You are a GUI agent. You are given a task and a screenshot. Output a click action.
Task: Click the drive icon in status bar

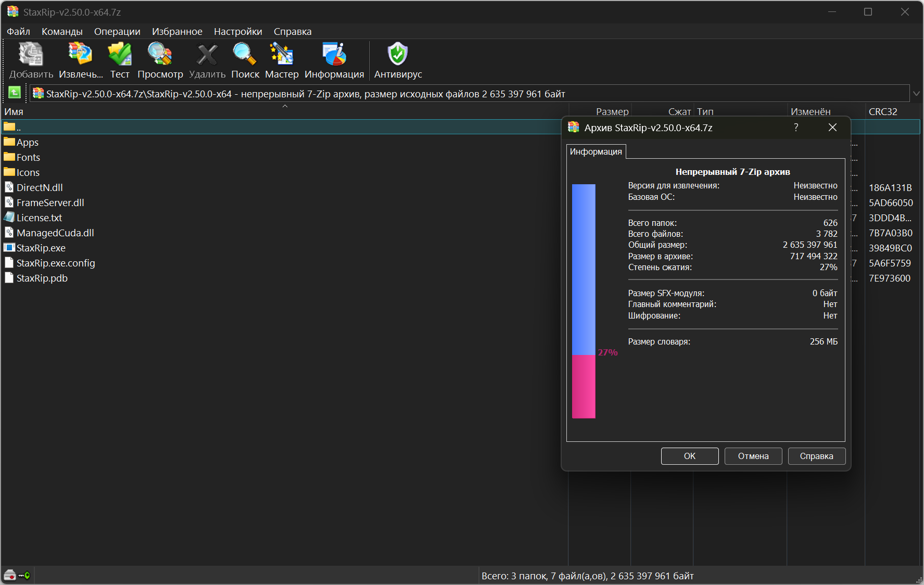[10, 575]
